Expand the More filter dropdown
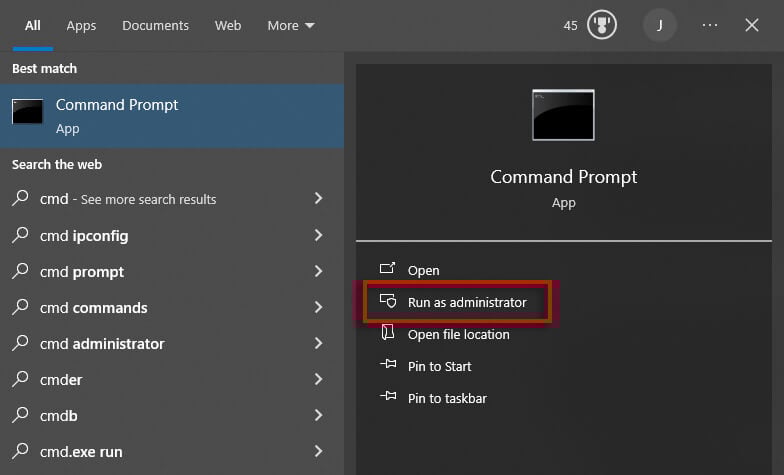784x475 pixels. [291, 25]
